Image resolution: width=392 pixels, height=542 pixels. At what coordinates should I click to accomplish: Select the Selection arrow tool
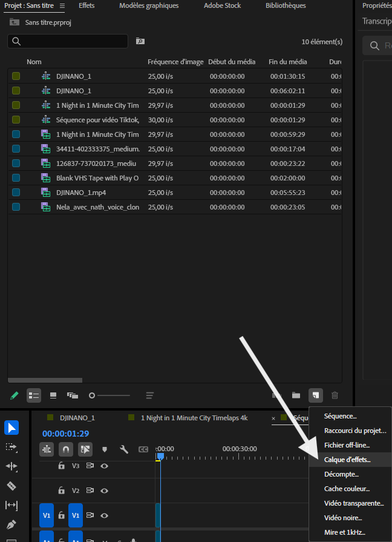point(11,428)
